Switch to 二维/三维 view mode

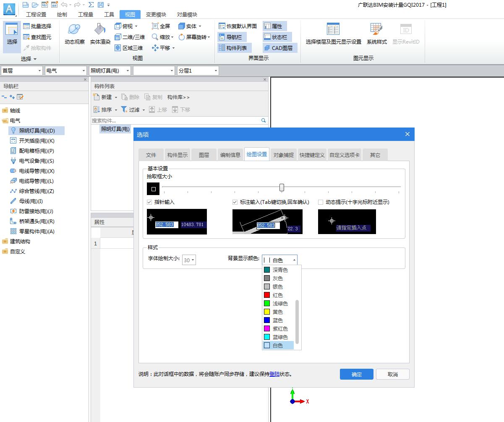click(130, 37)
